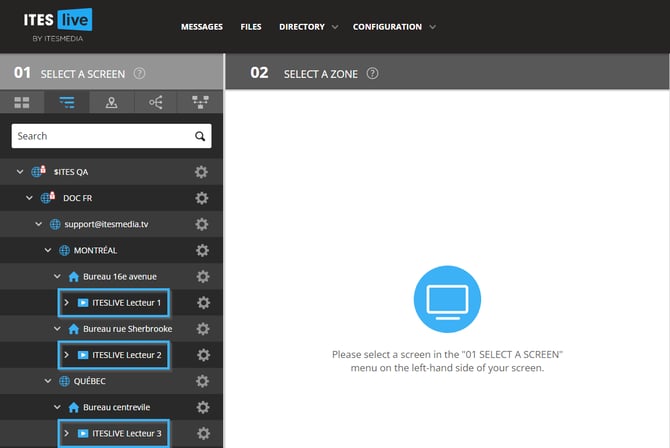Expand the ITESLIVE Lecteur 2 player

67,354
